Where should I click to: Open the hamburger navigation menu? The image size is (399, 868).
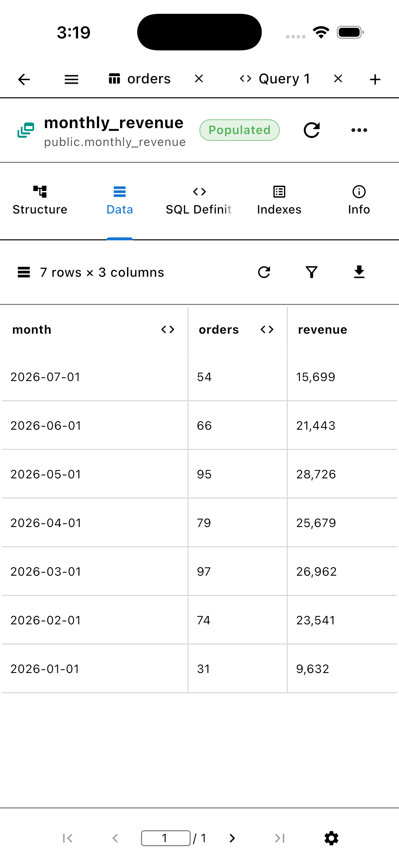71,79
